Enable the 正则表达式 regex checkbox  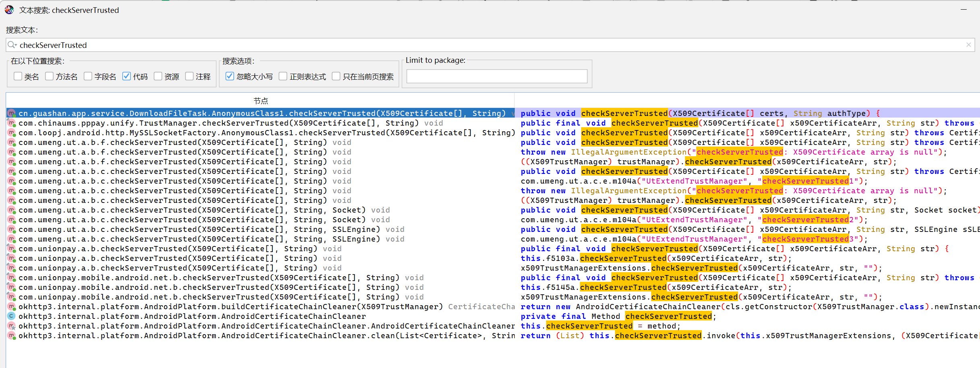283,76
